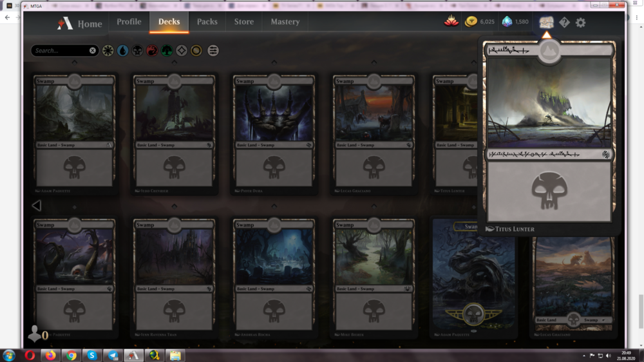Open the settings gear

580,23
